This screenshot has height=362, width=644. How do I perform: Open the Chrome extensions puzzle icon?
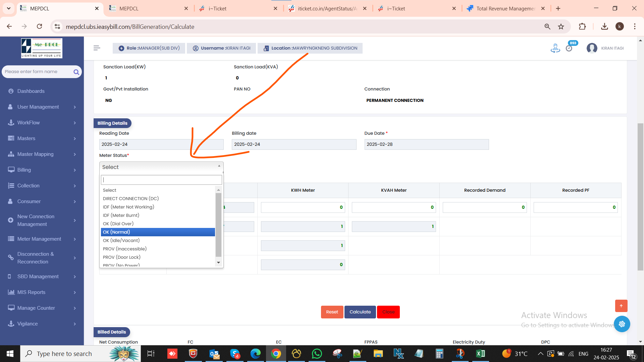tap(582, 26)
